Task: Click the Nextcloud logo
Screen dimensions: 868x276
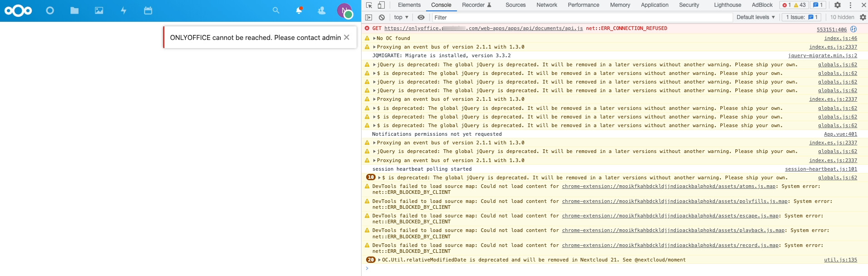Action: [x=18, y=10]
